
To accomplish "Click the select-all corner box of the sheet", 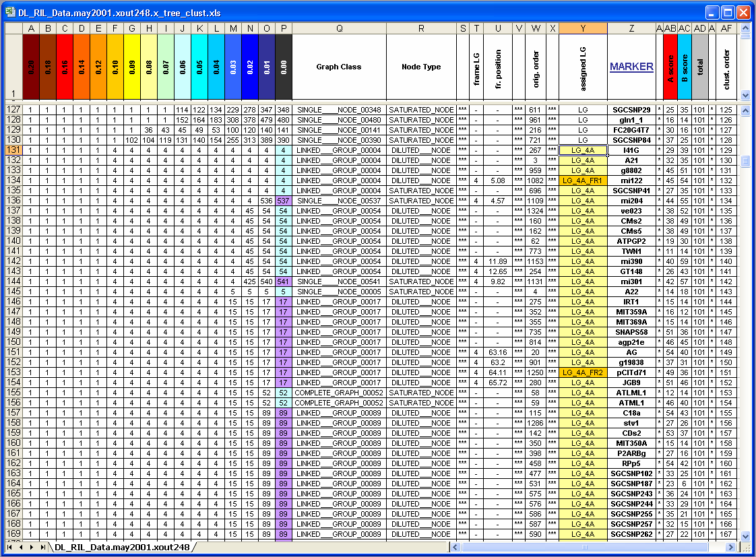I will (x=13, y=28).
